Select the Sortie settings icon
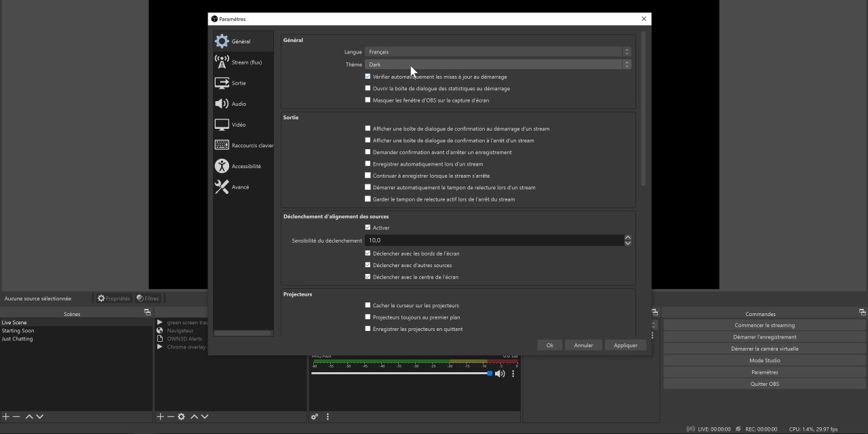Image resolution: width=868 pixels, height=434 pixels. click(x=222, y=83)
